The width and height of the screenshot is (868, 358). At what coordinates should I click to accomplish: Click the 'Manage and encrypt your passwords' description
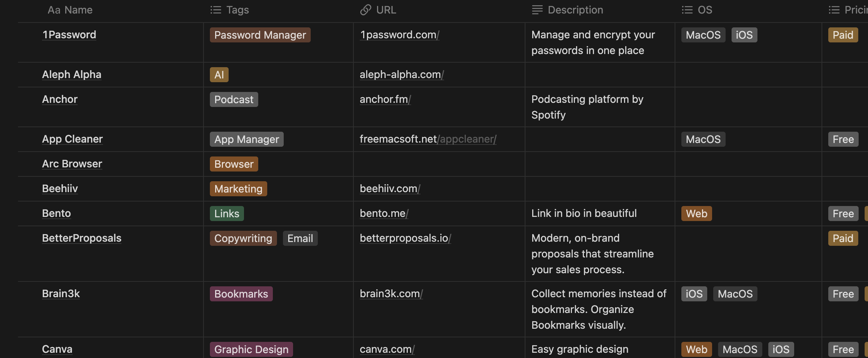click(x=593, y=42)
